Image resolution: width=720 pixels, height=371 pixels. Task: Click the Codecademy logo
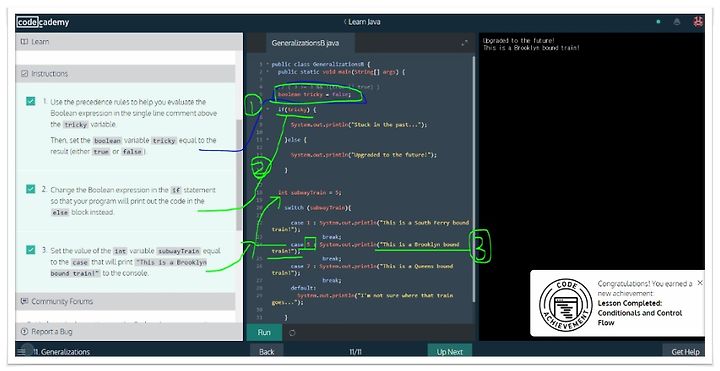43,22
